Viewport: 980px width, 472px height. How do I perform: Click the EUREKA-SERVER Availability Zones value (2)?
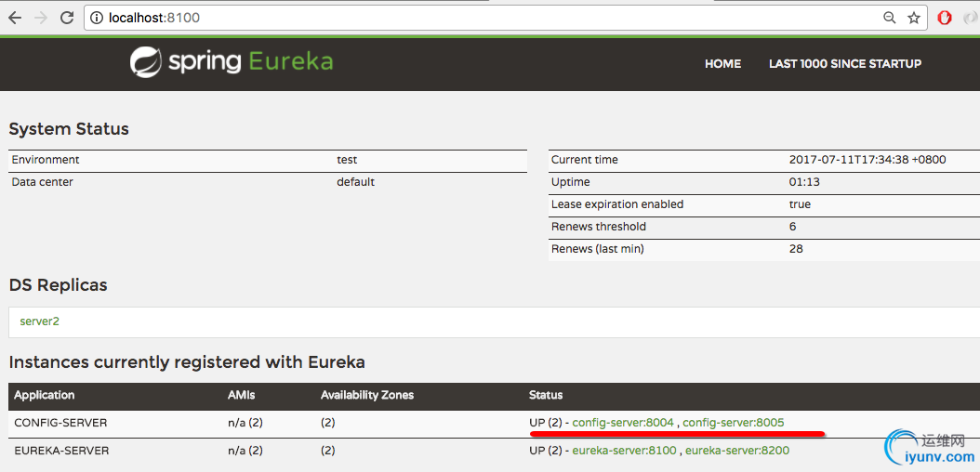(327, 450)
